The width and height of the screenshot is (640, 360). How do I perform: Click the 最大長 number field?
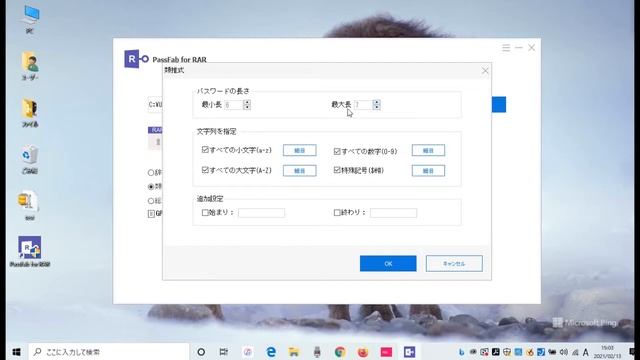(363, 105)
